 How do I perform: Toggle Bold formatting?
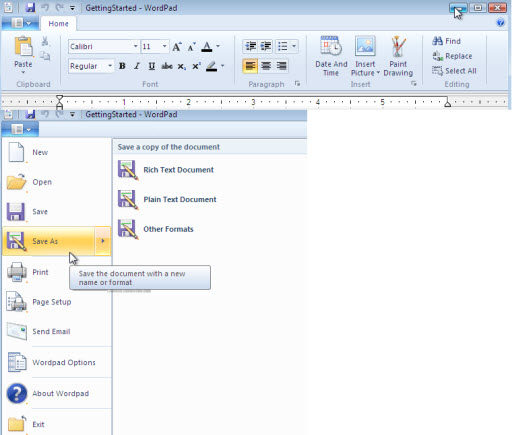click(122, 66)
